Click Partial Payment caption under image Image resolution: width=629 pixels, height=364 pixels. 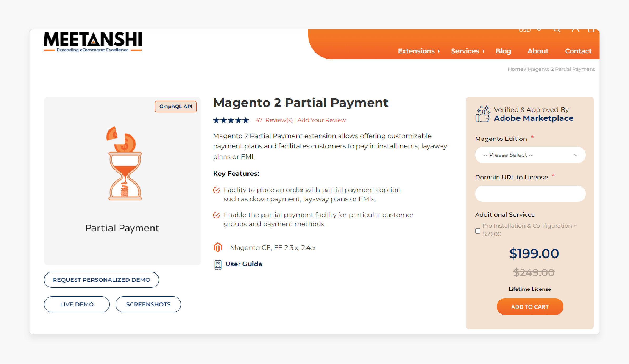(x=122, y=228)
